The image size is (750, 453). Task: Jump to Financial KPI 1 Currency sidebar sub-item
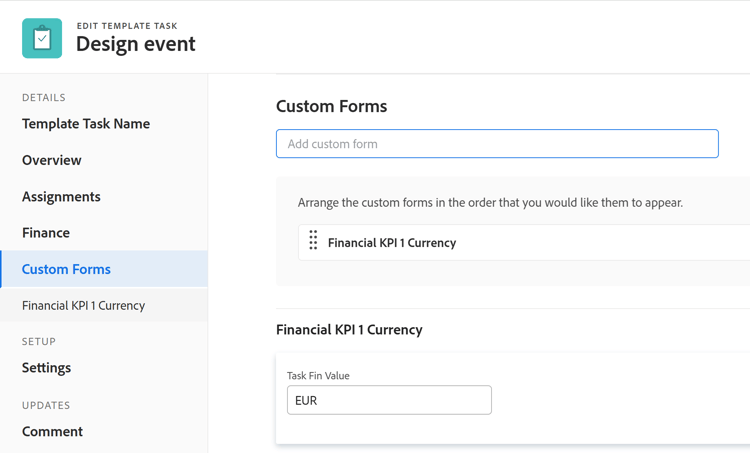coord(83,306)
